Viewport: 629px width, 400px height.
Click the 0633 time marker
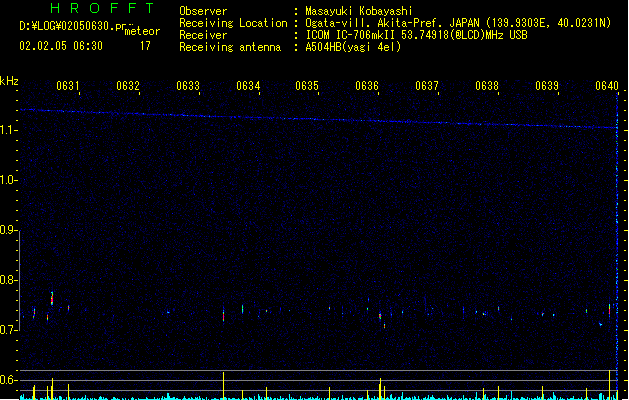[x=188, y=86]
